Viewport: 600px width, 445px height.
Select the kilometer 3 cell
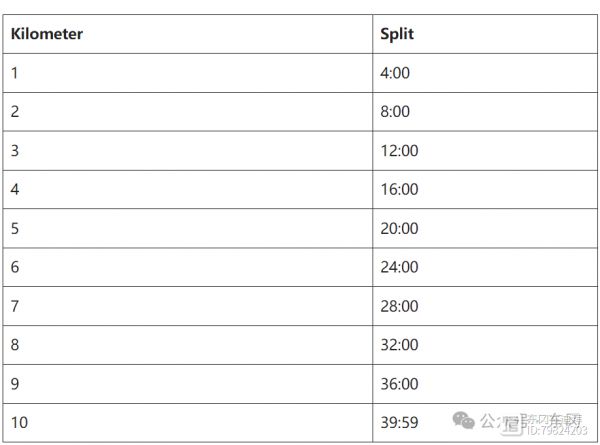pyautogui.click(x=188, y=151)
